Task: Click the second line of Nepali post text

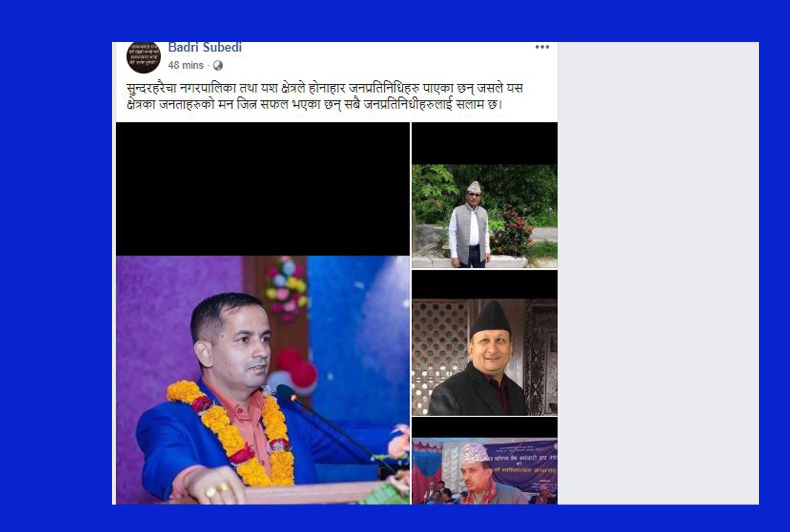Action: coord(314,105)
